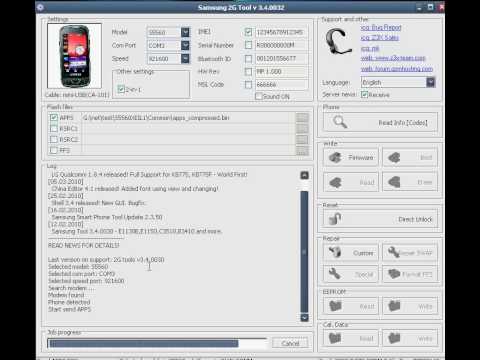480x360 pixels.
Task: Open the icq Z3X Sales link
Action: click(380, 38)
